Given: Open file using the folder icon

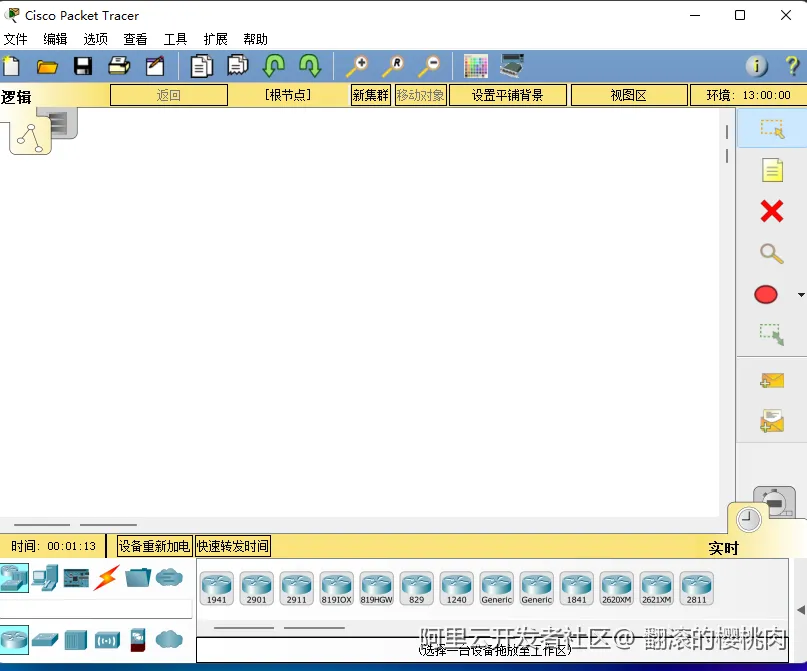Looking at the screenshot, I should 47,66.
